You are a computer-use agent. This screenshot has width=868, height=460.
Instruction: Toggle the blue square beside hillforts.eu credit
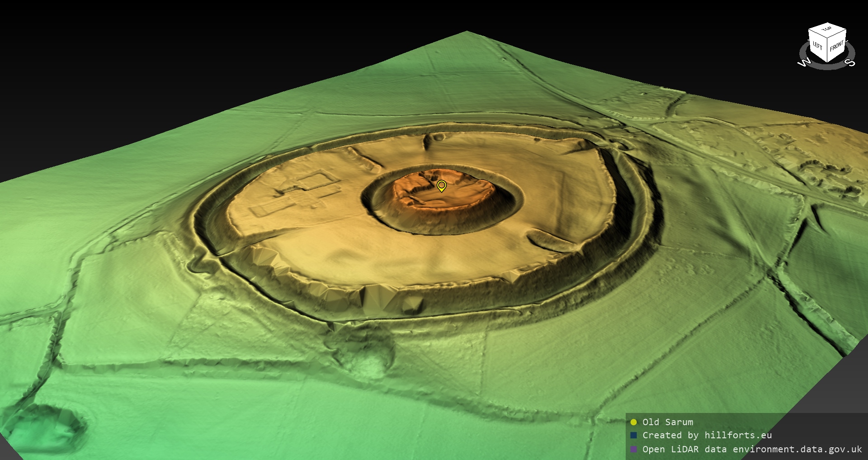tap(633, 435)
